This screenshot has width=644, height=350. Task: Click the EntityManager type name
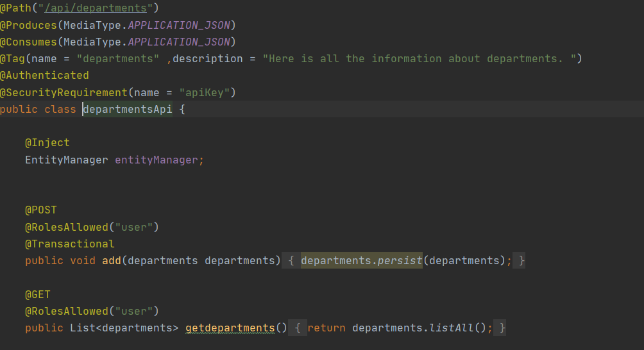point(67,160)
